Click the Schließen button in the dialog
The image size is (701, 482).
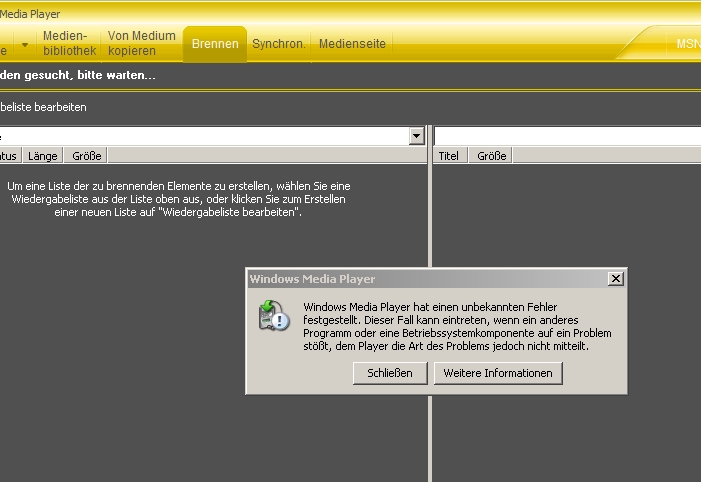coord(390,373)
